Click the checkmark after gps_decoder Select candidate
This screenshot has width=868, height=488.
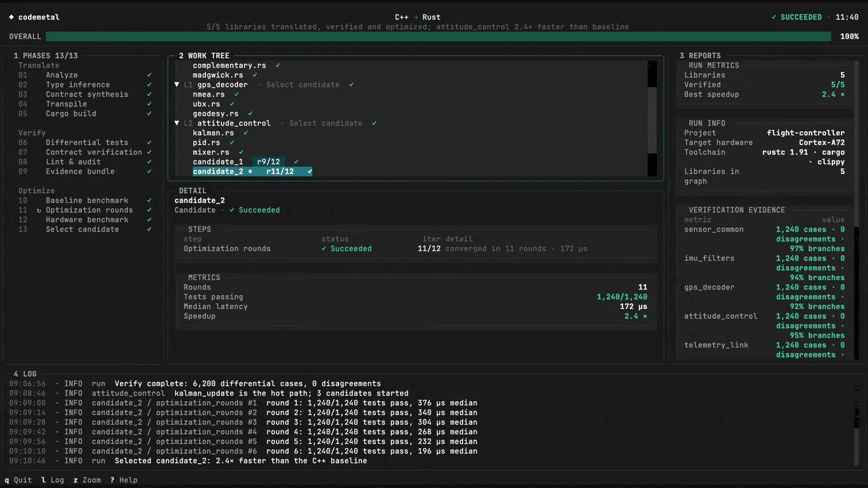pyautogui.click(x=351, y=84)
